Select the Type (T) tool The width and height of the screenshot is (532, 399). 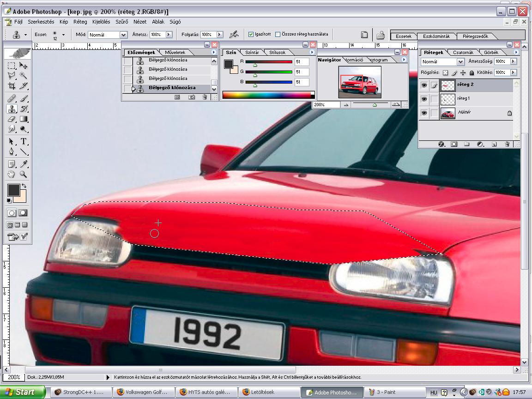pyautogui.click(x=23, y=141)
